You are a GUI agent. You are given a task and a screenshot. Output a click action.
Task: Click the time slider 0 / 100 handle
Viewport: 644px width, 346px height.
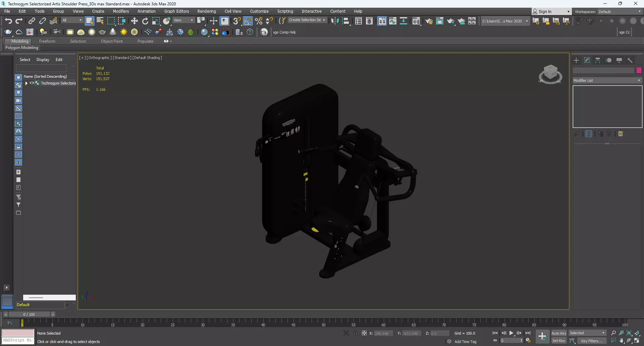pos(29,314)
